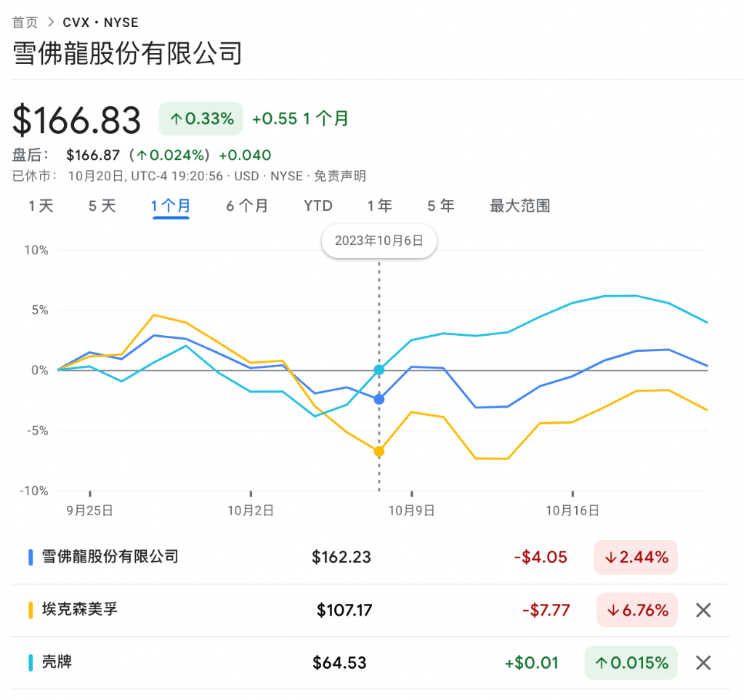Show the 1 年 chart range
The image size is (744, 700).
[379, 206]
